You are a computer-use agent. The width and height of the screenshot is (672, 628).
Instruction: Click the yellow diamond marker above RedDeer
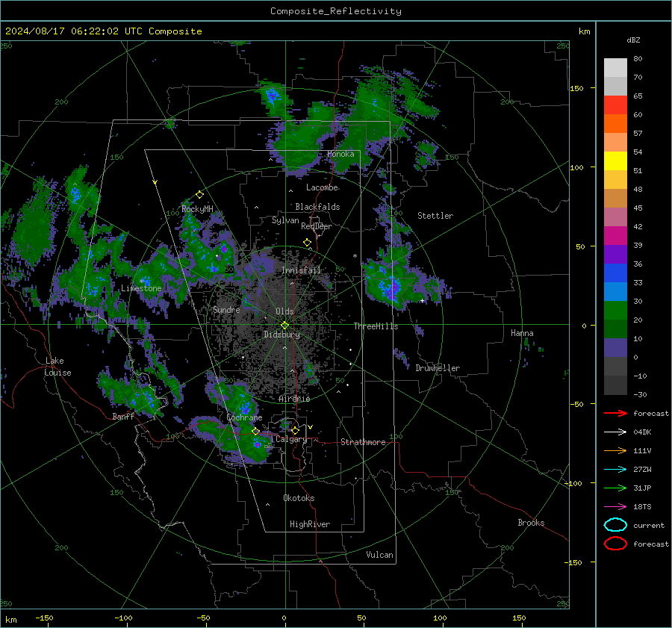click(308, 243)
